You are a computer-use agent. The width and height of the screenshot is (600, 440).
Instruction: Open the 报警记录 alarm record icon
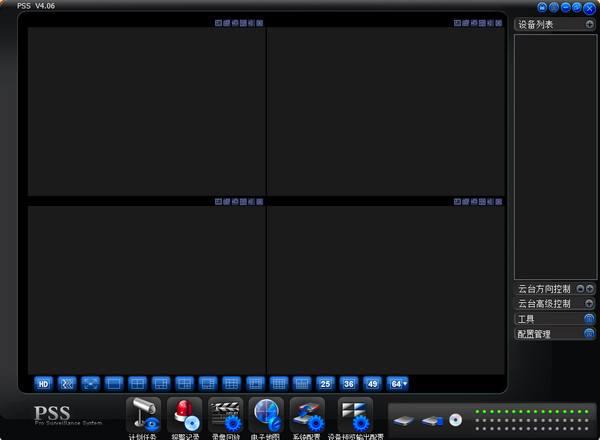[x=184, y=415]
